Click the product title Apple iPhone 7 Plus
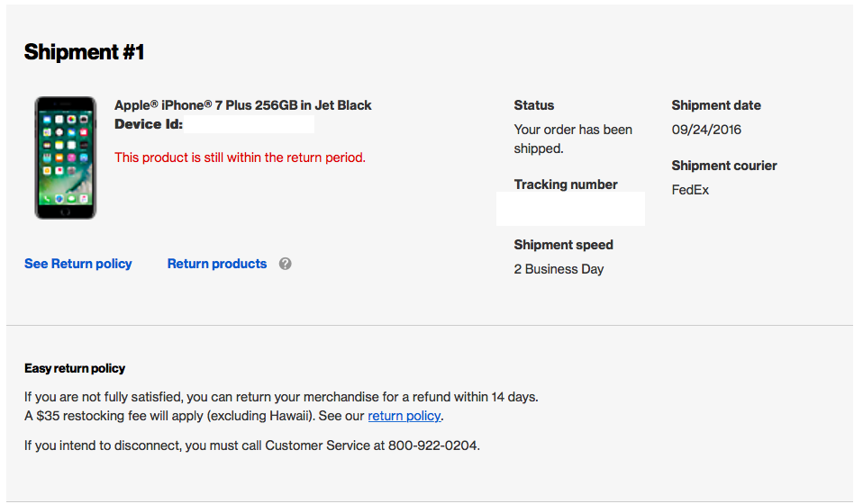854x504 pixels. click(243, 105)
